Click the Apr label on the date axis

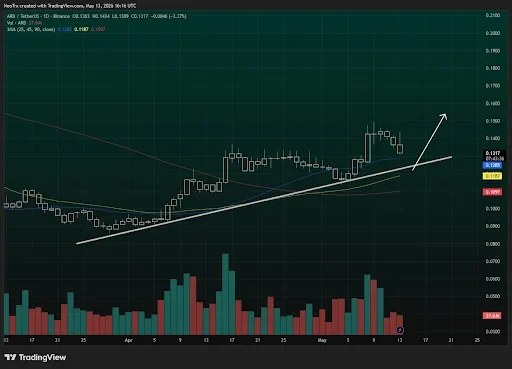pyautogui.click(x=128, y=340)
